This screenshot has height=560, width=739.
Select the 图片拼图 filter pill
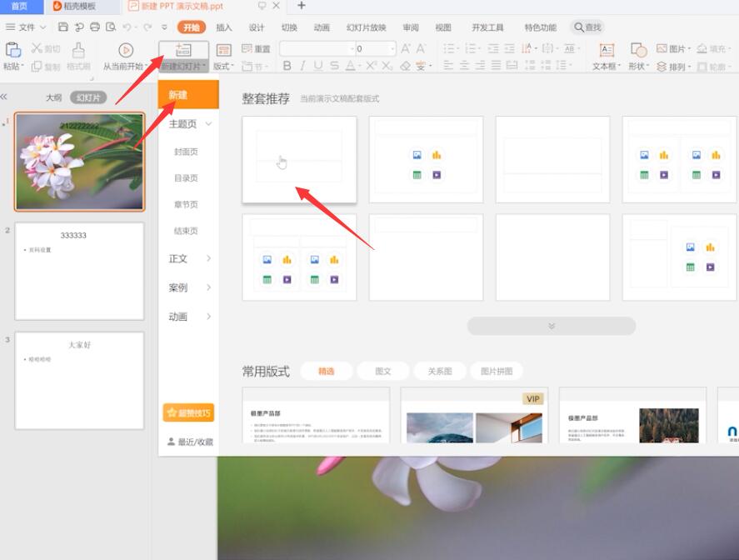point(497,371)
